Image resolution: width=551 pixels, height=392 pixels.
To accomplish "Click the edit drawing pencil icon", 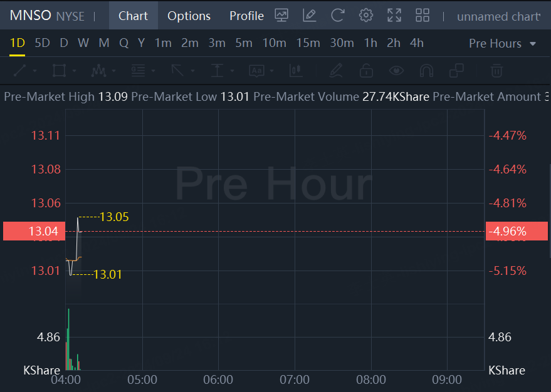I will 309,16.
